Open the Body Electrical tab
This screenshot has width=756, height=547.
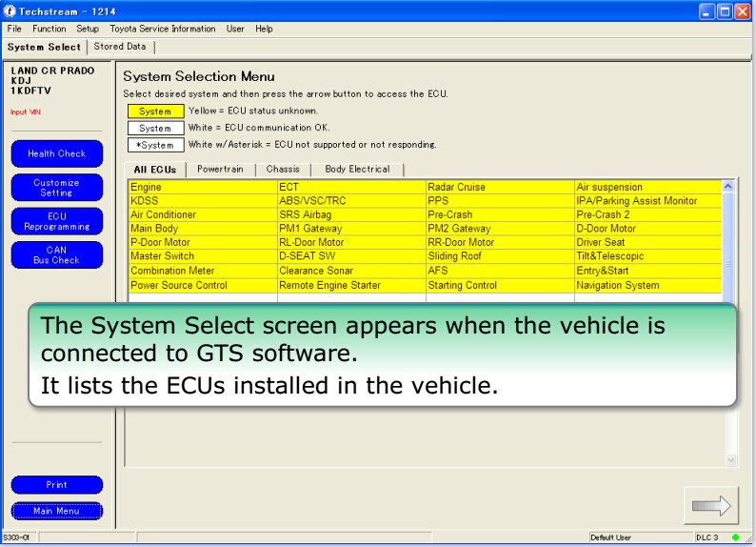357,170
